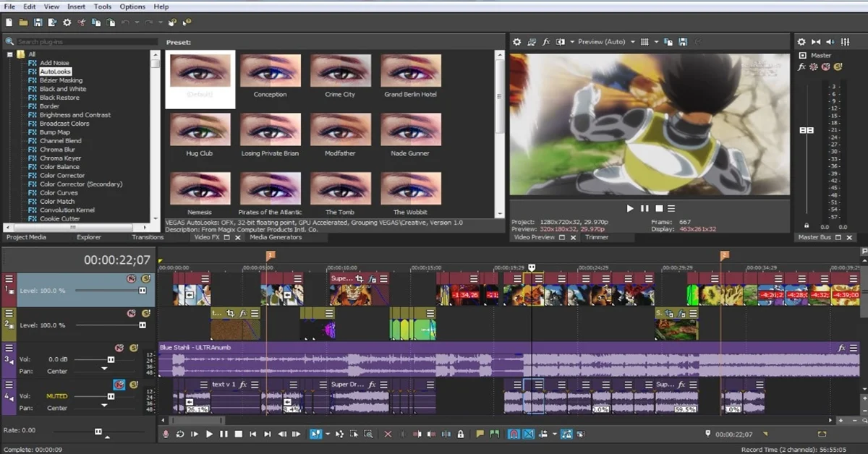Solo audio track 3
Image resolution: width=868 pixels, height=454 pixels.
(x=134, y=348)
